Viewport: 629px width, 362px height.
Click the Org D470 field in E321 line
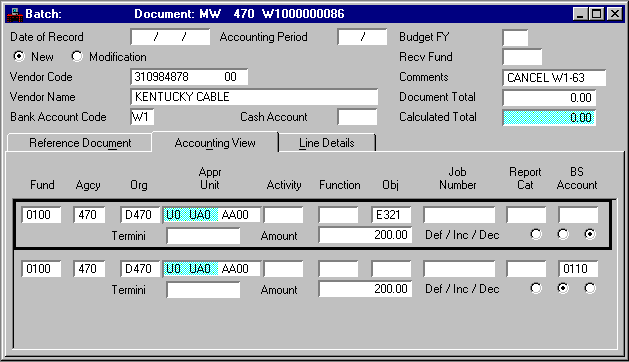point(140,215)
